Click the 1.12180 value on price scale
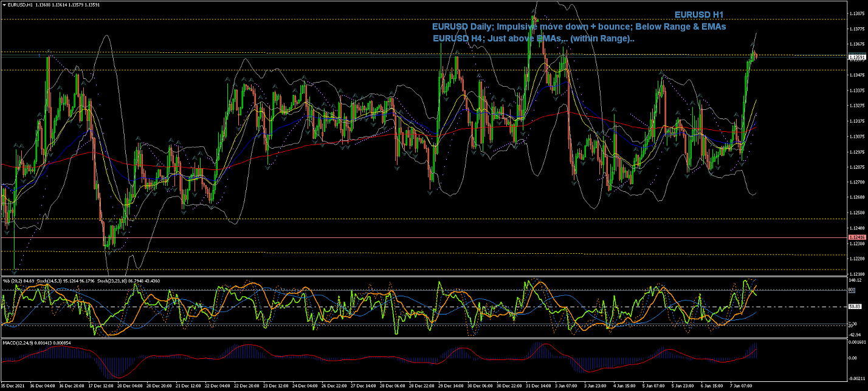 click(858, 274)
